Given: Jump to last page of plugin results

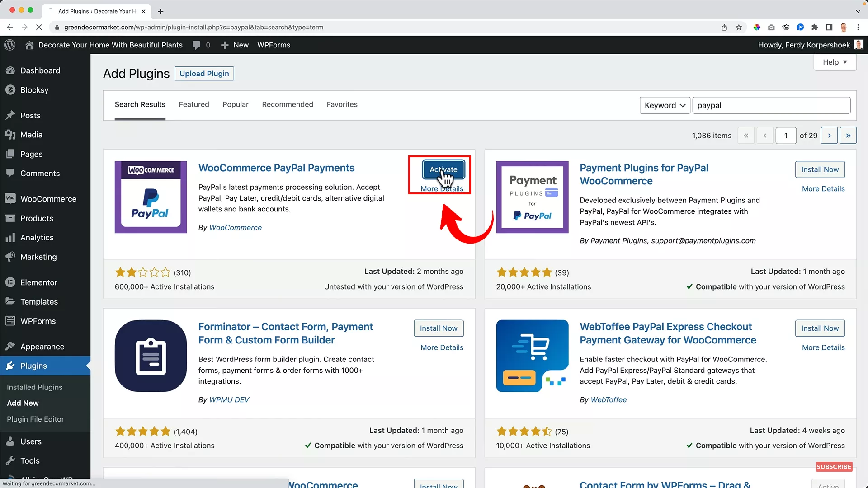Looking at the screenshot, I should point(848,136).
